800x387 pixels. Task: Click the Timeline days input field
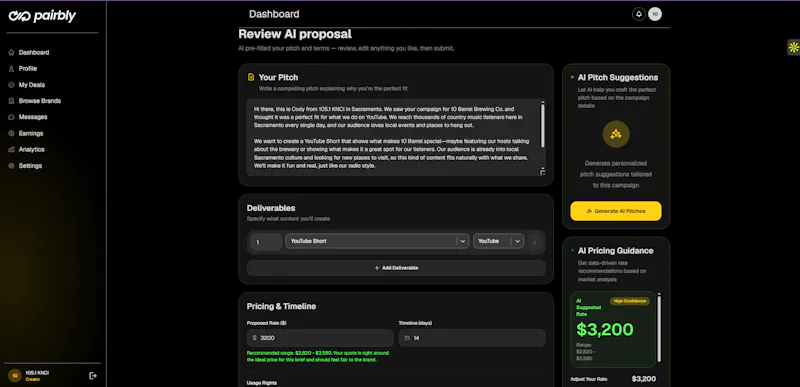click(472, 338)
